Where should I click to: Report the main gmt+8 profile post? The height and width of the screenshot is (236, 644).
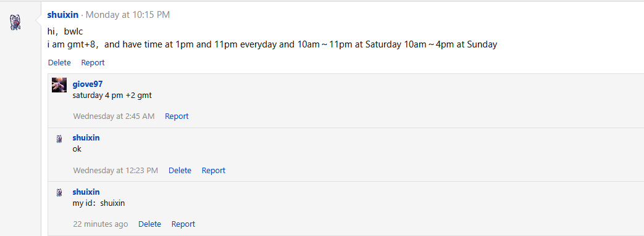pyautogui.click(x=93, y=63)
